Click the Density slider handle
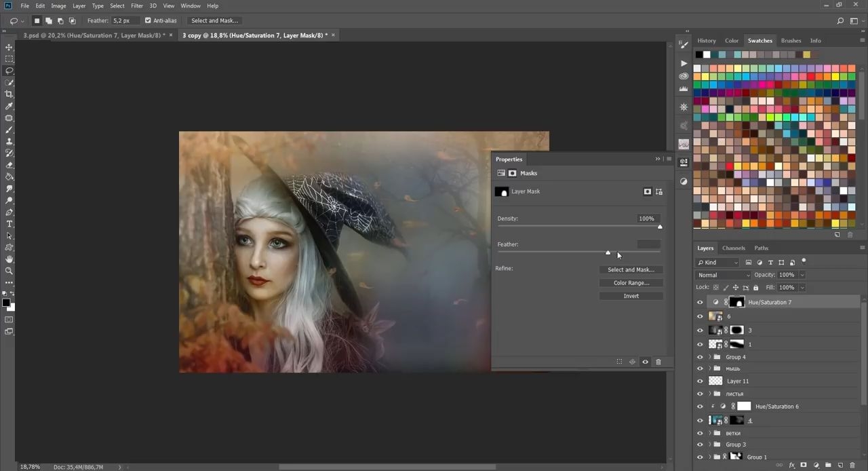This screenshot has width=868, height=471. coord(660,227)
